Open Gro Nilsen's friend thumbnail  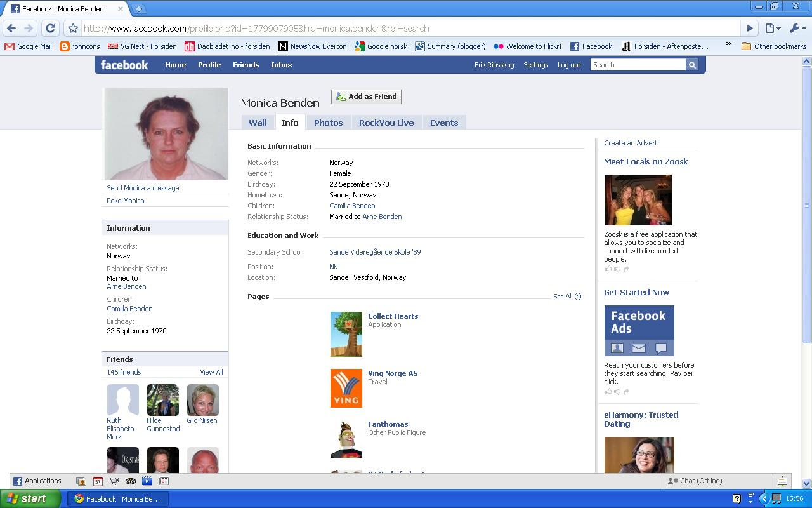pyautogui.click(x=203, y=400)
